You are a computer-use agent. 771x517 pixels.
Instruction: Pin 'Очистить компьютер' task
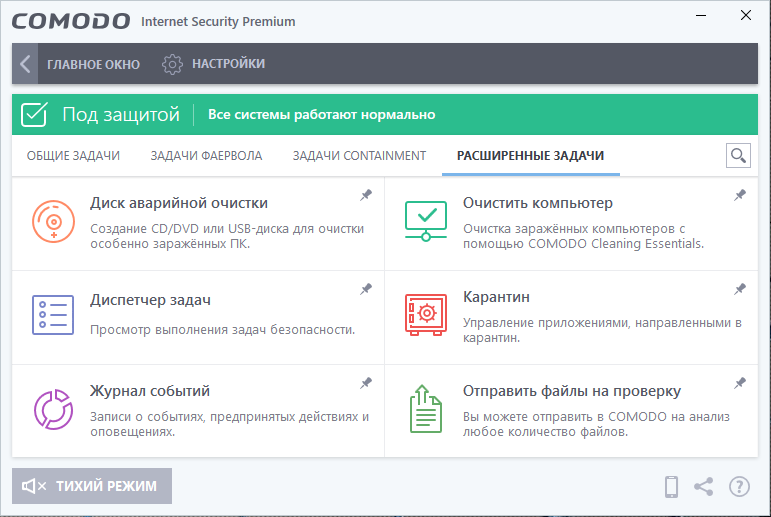[x=740, y=195]
